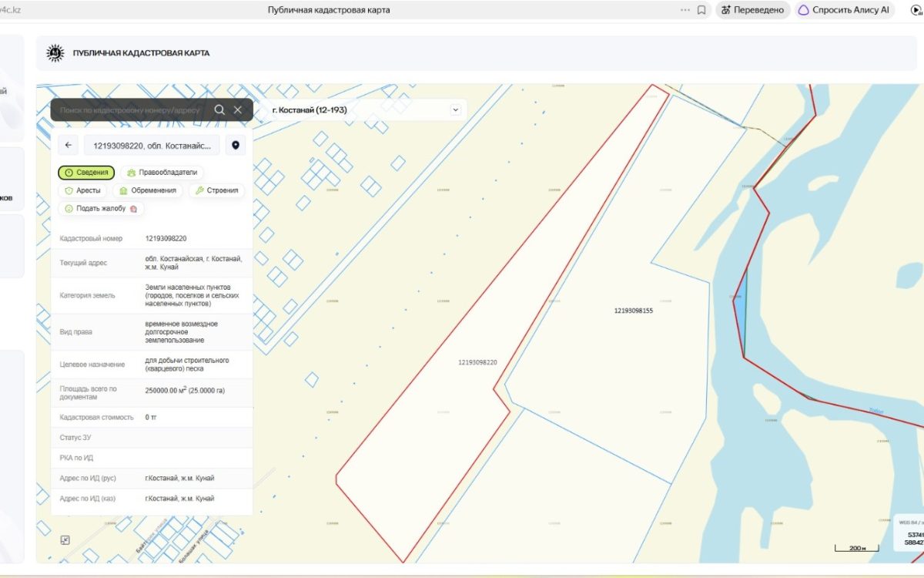Switch to the Строения tab
This screenshot has height=578, width=924.
[216, 190]
